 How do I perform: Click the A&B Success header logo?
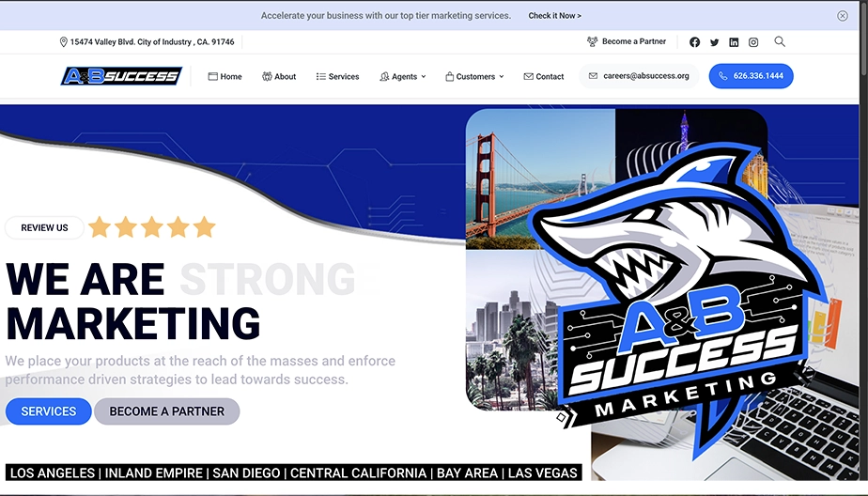121,76
